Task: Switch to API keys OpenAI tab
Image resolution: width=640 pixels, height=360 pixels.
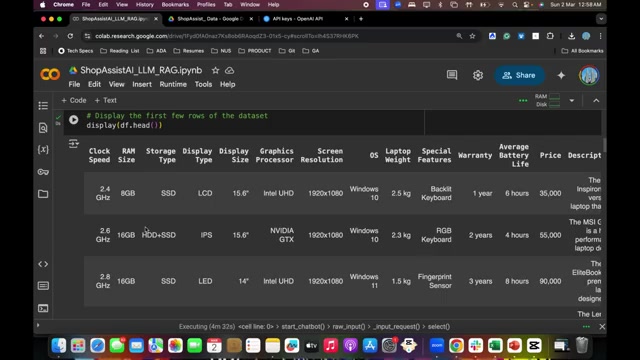Action: tap(298, 19)
